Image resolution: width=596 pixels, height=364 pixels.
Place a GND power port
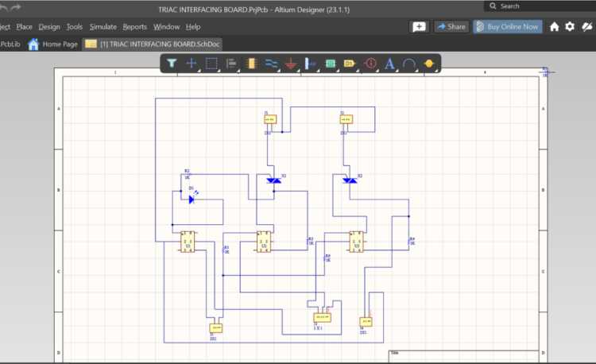tap(291, 64)
